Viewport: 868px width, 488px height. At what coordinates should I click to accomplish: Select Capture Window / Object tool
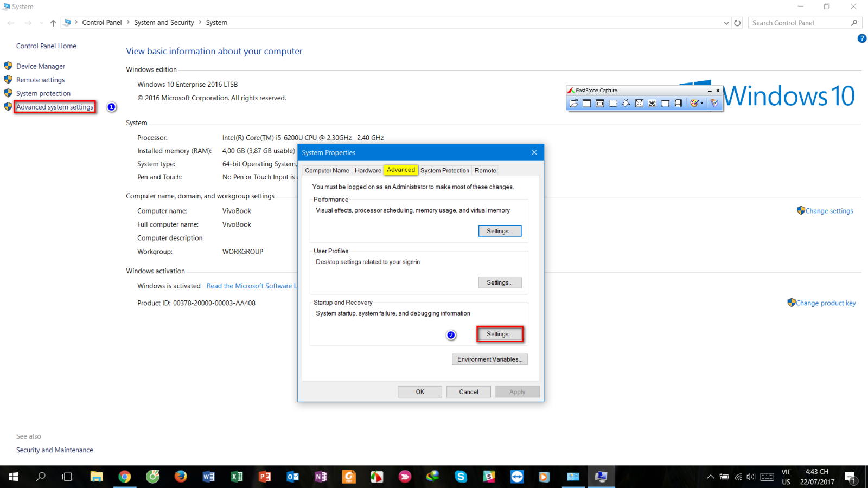(599, 103)
